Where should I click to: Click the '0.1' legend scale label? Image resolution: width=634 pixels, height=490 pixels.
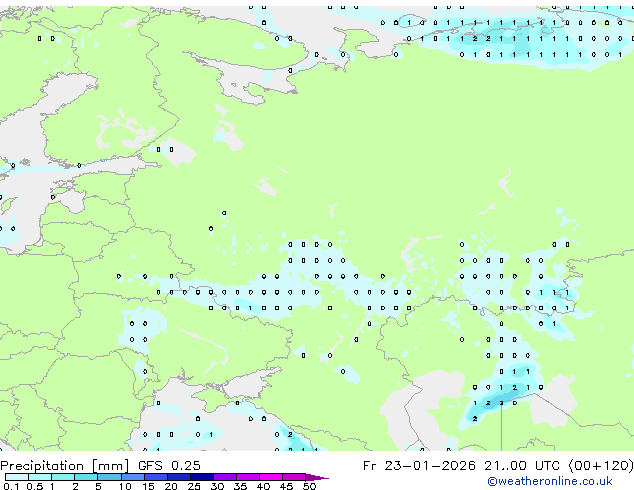click(x=11, y=486)
